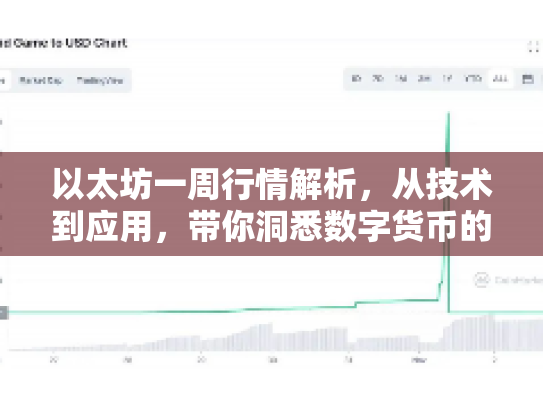The height and width of the screenshot is (408, 543).
Task: Choose the YTD time range
Action: 473,79
